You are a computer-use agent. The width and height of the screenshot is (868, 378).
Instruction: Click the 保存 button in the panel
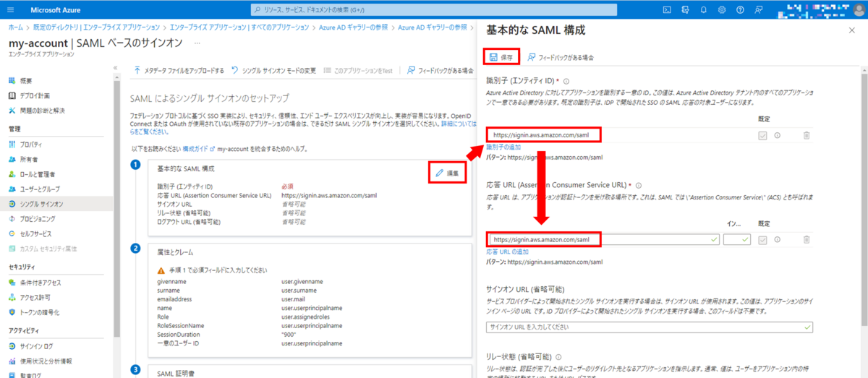click(501, 56)
